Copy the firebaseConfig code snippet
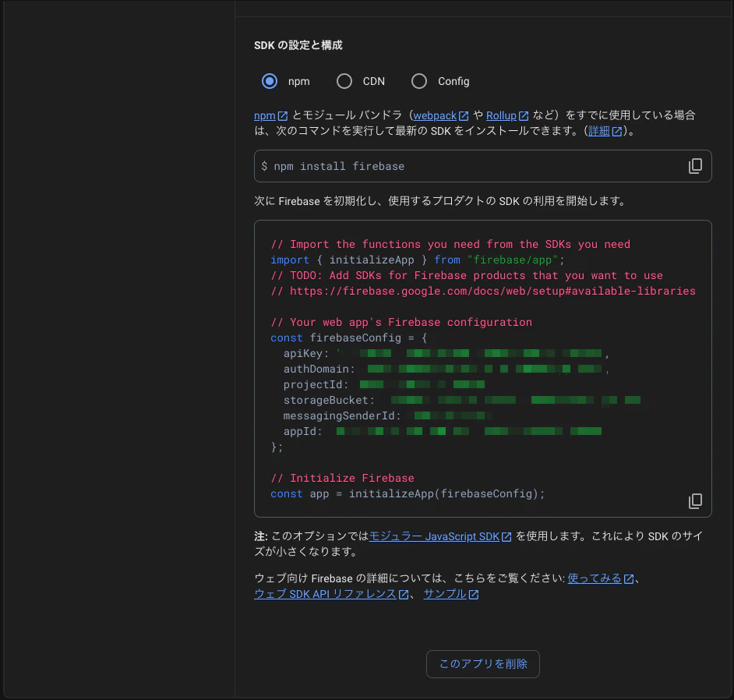Image resolution: width=734 pixels, height=700 pixels. click(x=695, y=501)
